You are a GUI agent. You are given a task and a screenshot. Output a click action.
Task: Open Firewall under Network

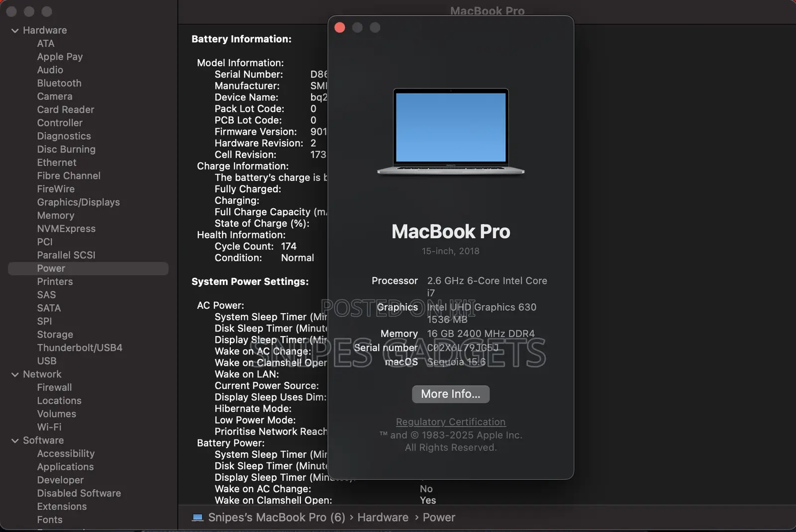[54, 387]
